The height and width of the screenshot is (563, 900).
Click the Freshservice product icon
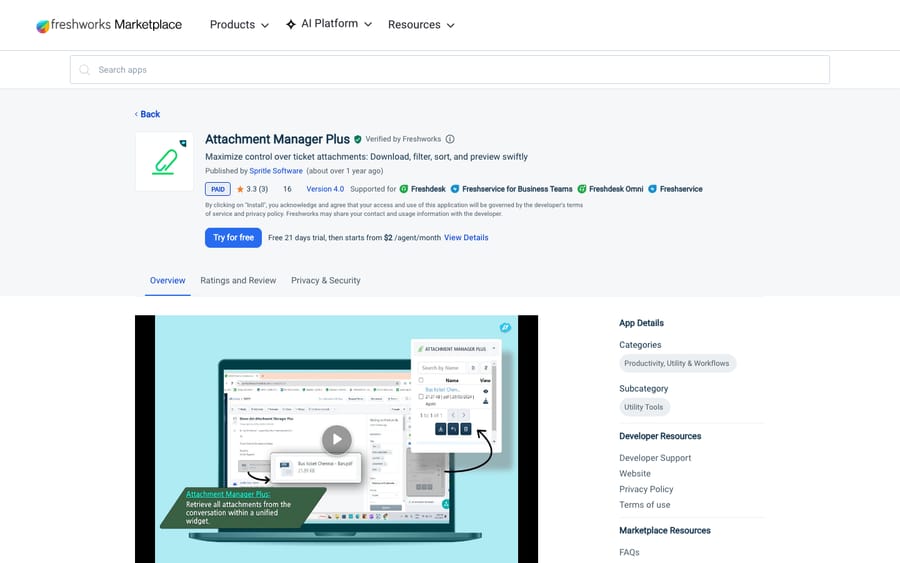point(653,189)
